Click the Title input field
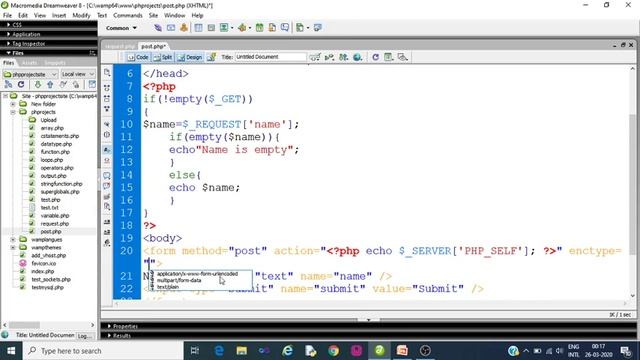Screen dimensions: 640x360 [x=271, y=57]
